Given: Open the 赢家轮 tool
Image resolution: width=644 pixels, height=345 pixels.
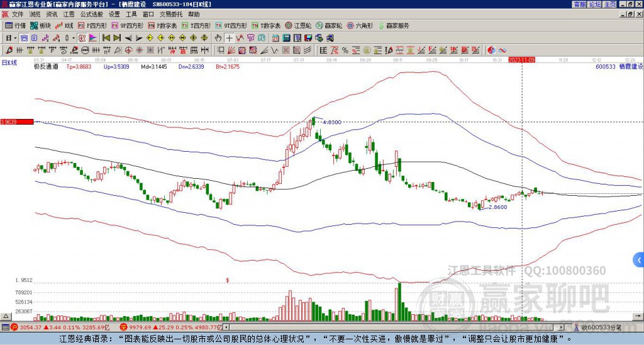Looking at the screenshot, I should tap(329, 25).
